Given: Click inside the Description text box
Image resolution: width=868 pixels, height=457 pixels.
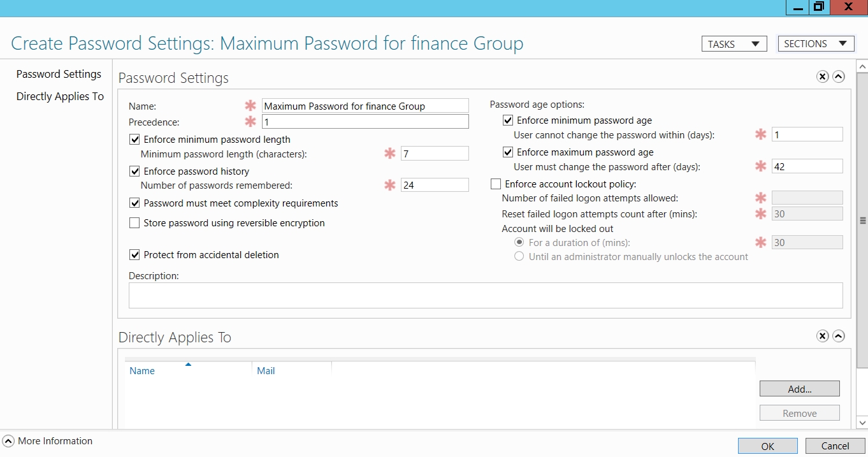Looking at the screenshot, I should 485,296.
